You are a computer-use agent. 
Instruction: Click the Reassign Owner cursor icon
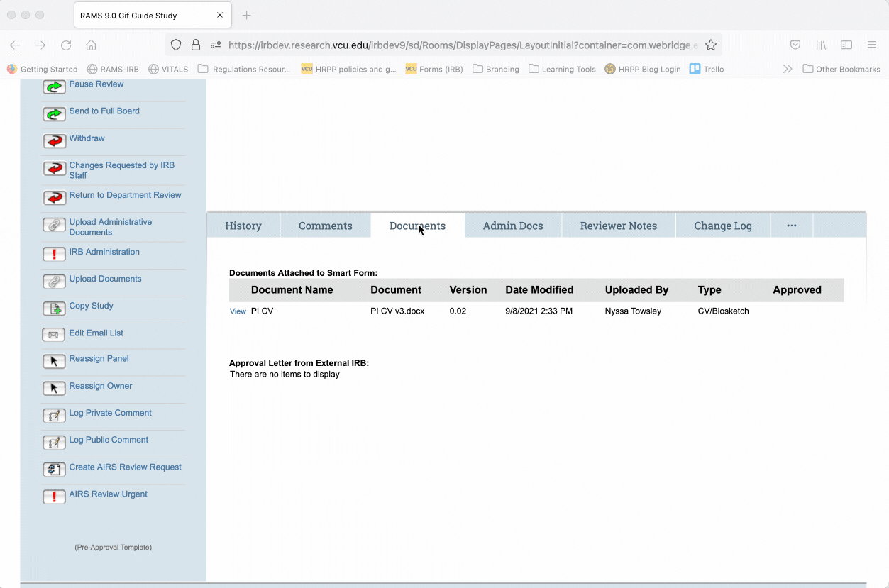pyautogui.click(x=54, y=389)
